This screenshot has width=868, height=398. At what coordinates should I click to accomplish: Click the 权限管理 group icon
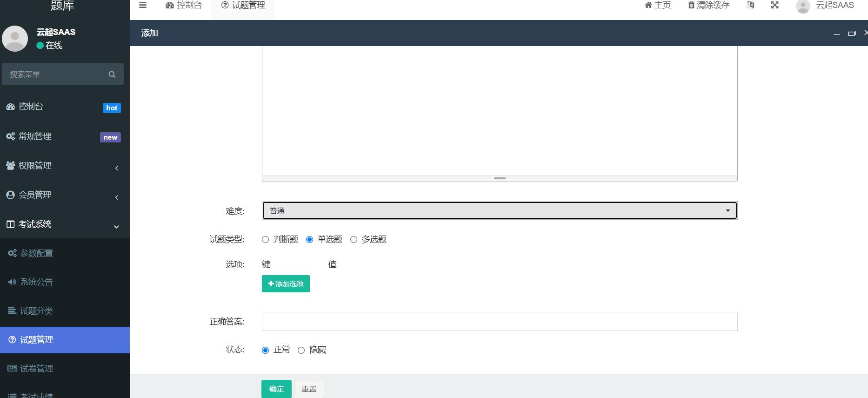click(x=11, y=166)
